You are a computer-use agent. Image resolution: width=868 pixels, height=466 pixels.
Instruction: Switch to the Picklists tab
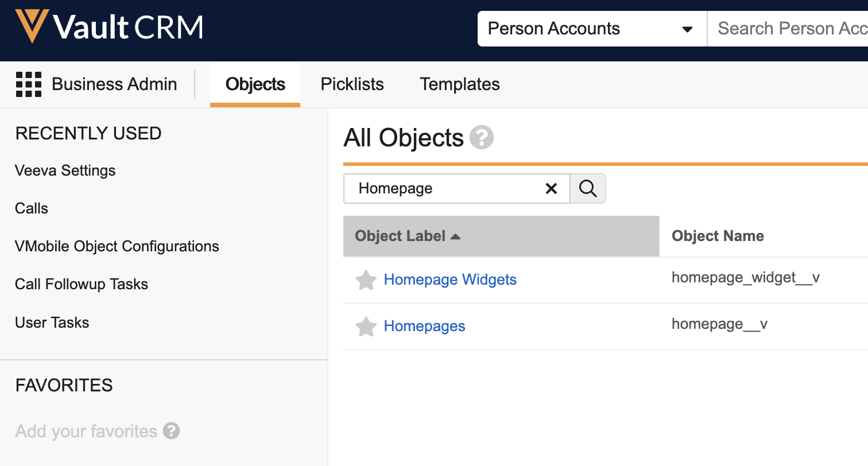352,84
